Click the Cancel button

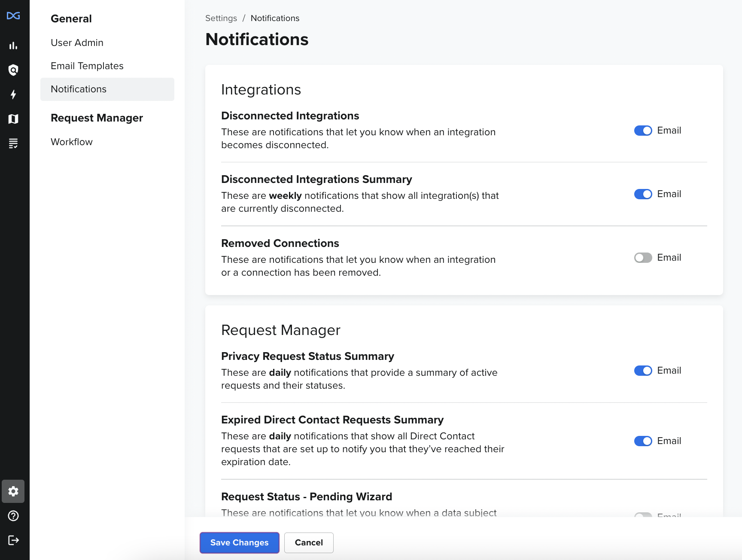(309, 543)
